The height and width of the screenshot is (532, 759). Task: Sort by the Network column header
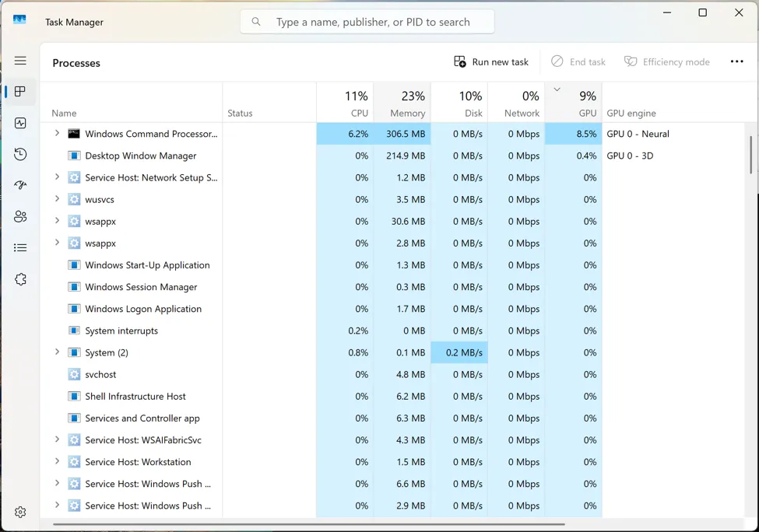pos(516,103)
